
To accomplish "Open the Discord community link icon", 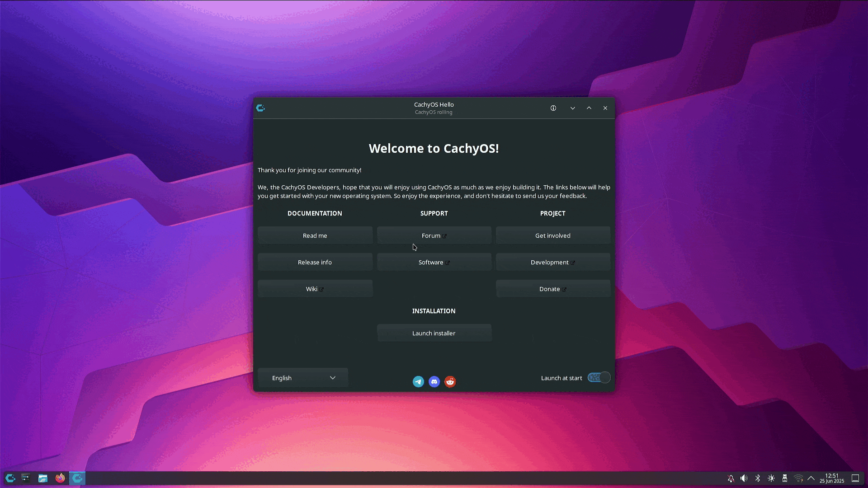I will click(434, 382).
